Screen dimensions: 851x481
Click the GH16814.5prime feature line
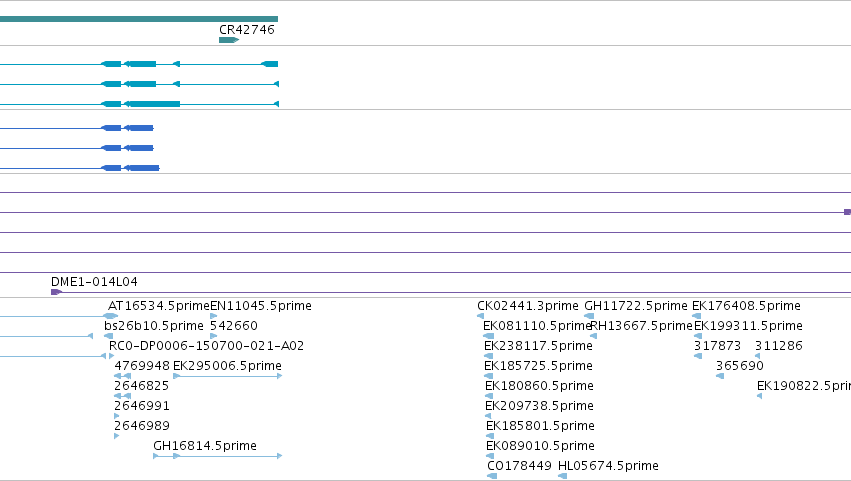click(x=218, y=456)
